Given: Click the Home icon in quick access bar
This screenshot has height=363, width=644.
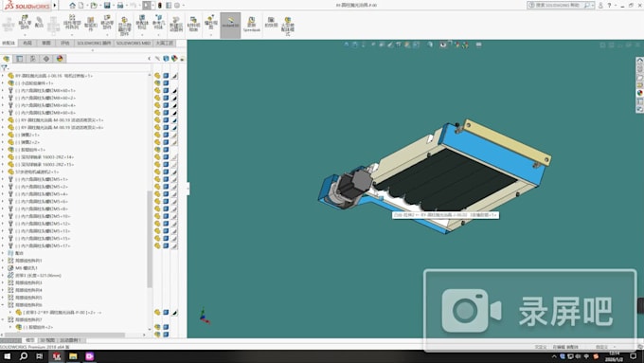Looking at the screenshot, I should tap(72, 6).
